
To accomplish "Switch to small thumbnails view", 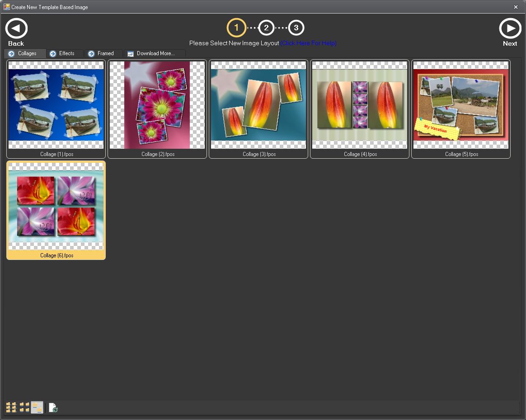I will tap(11, 408).
